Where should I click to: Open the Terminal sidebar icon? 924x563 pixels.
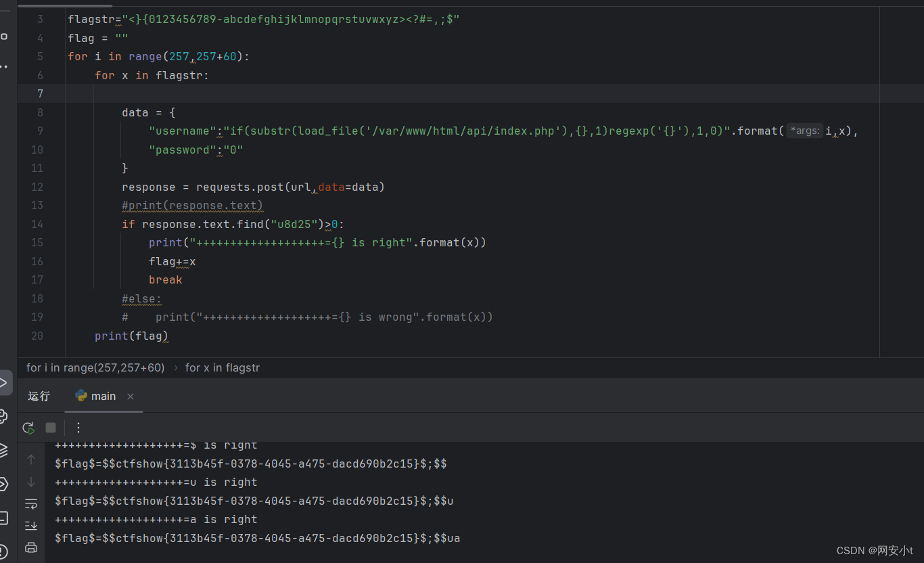tap(3, 518)
